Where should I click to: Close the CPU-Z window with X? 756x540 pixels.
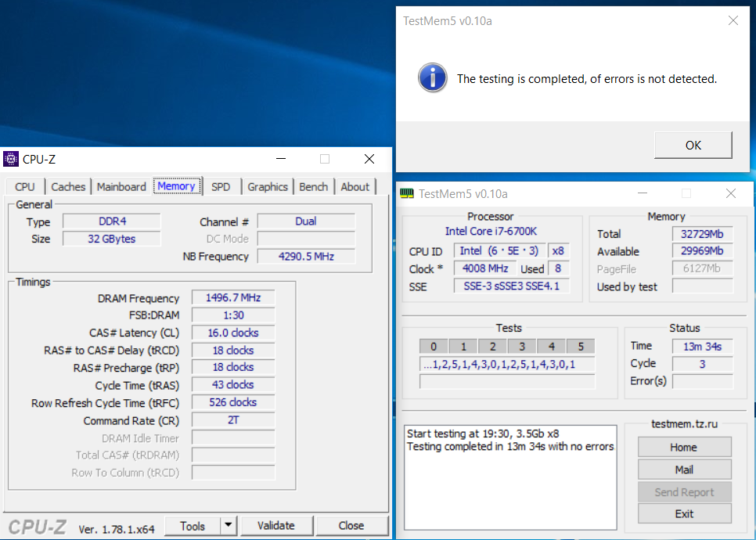coord(369,159)
